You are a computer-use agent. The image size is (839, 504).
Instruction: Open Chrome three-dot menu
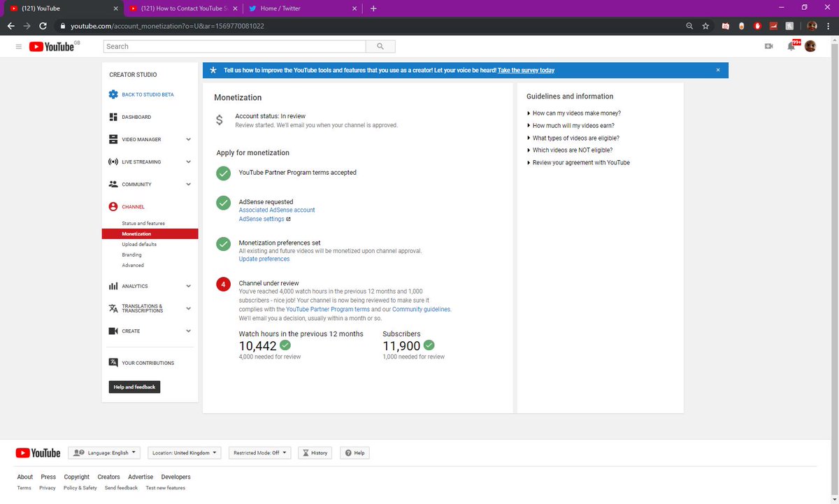pyautogui.click(x=829, y=26)
